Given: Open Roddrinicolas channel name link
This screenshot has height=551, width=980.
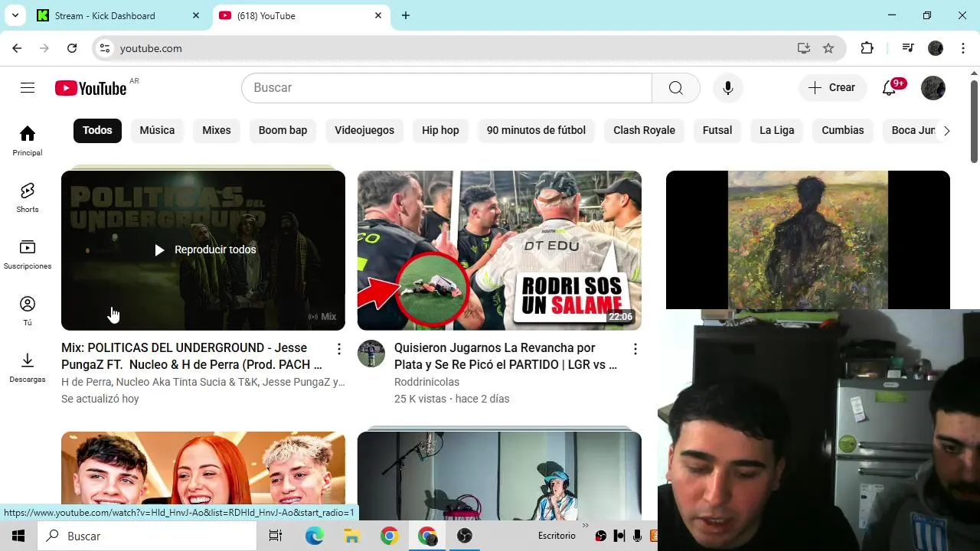Looking at the screenshot, I should tap(426, 382).
